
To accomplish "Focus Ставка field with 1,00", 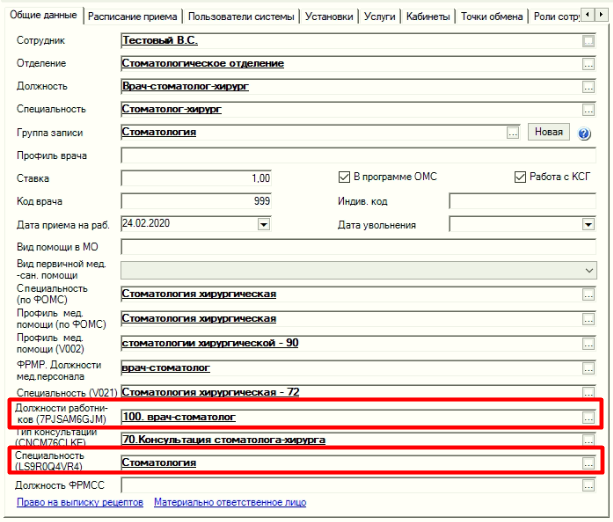I will (196, 178).
